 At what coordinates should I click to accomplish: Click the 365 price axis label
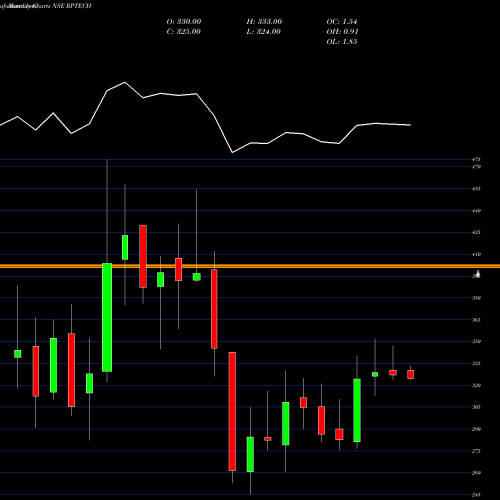pos(476,320)
